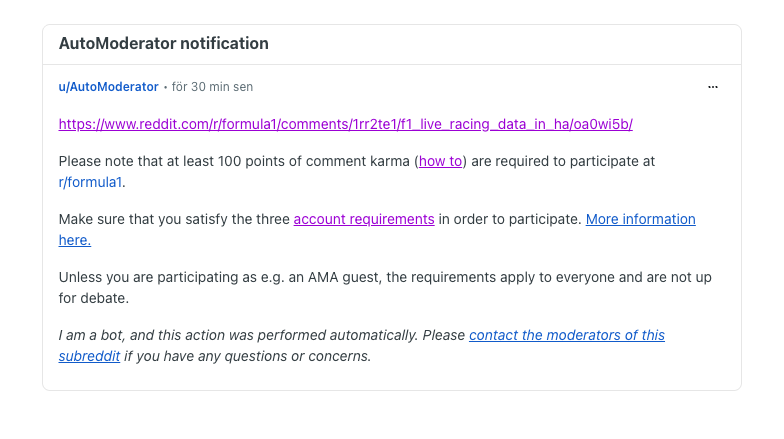The height and width of the screenshot is (439, 784).
Task: Click the 'in order to participate' text
Action: coord(510,219)
